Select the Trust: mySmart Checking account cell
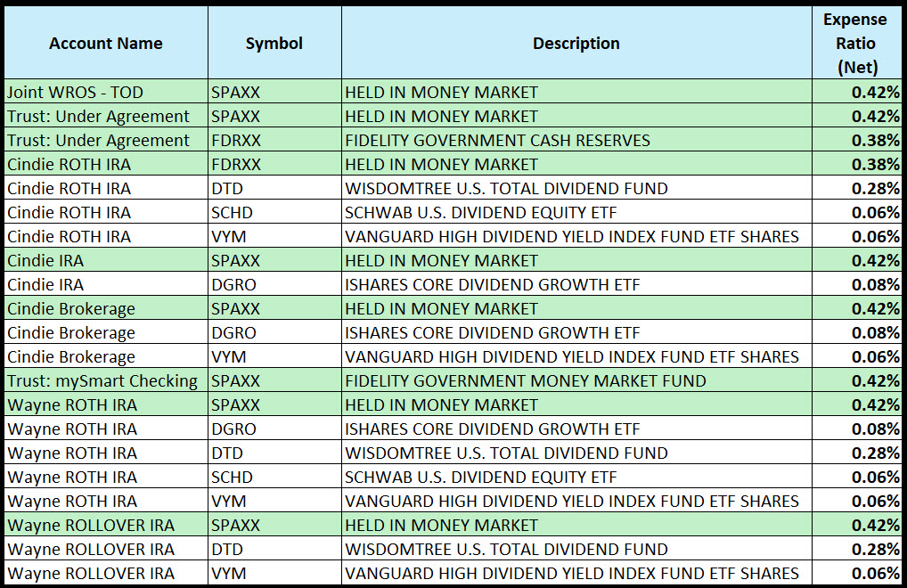This screenshot has height=588, width=907. 102,380
